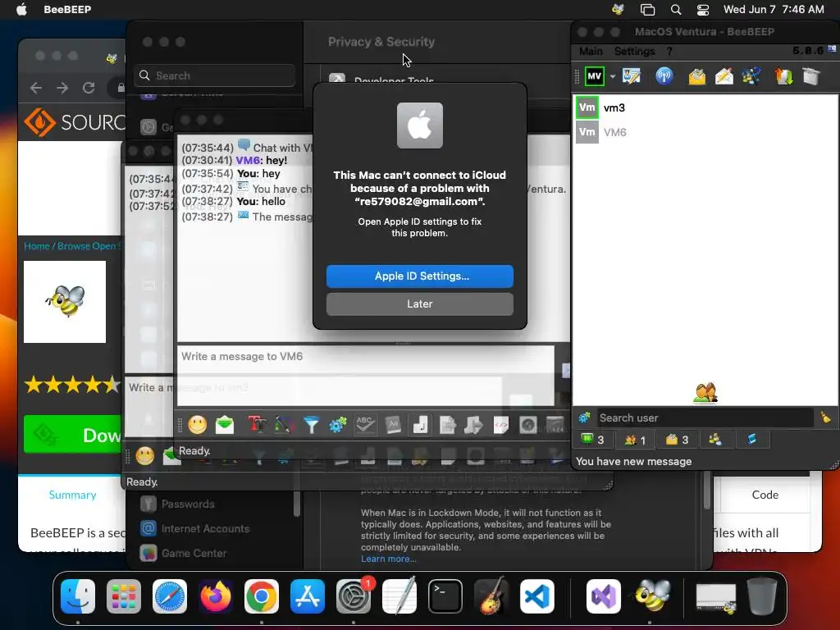Select user VM6 in the user list

point(705,132)
